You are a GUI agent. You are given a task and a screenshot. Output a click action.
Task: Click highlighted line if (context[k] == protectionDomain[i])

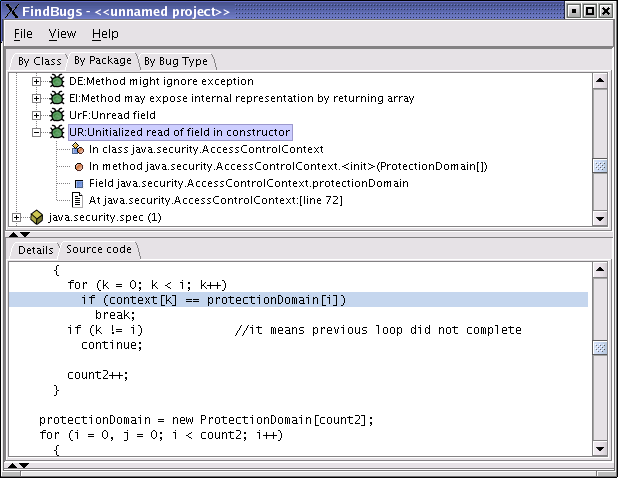[x=298, y=300]
